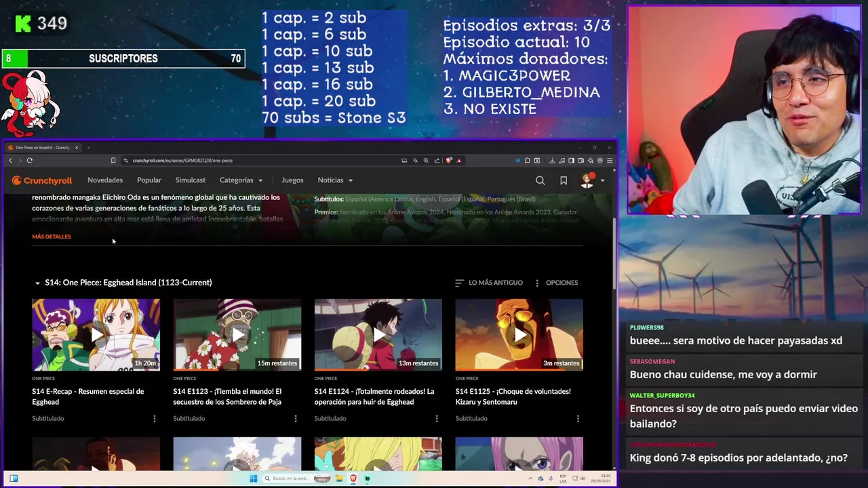This screenshot has height=488, width=868.
Task: Close the One Piece browser tab
Action: pyautogui.click(x=77, y=148)
